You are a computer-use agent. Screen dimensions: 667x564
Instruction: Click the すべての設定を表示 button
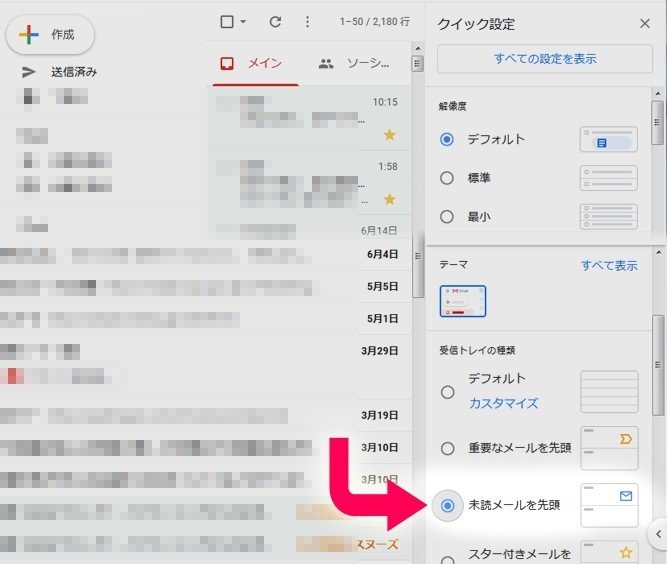point(544,59)
